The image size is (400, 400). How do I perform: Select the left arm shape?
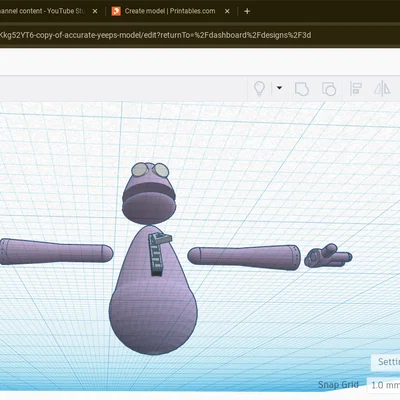click(57, 252)
